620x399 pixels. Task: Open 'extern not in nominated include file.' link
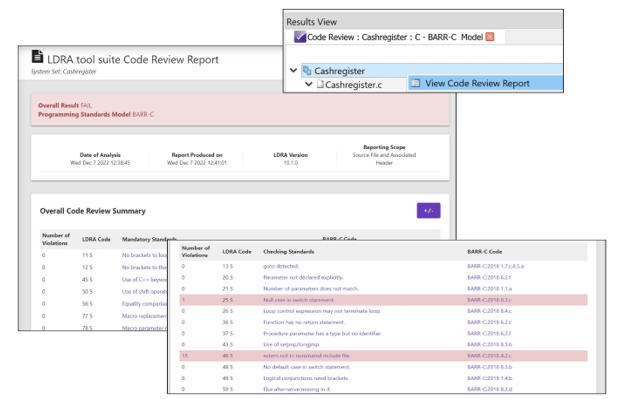tap(306, 356)
